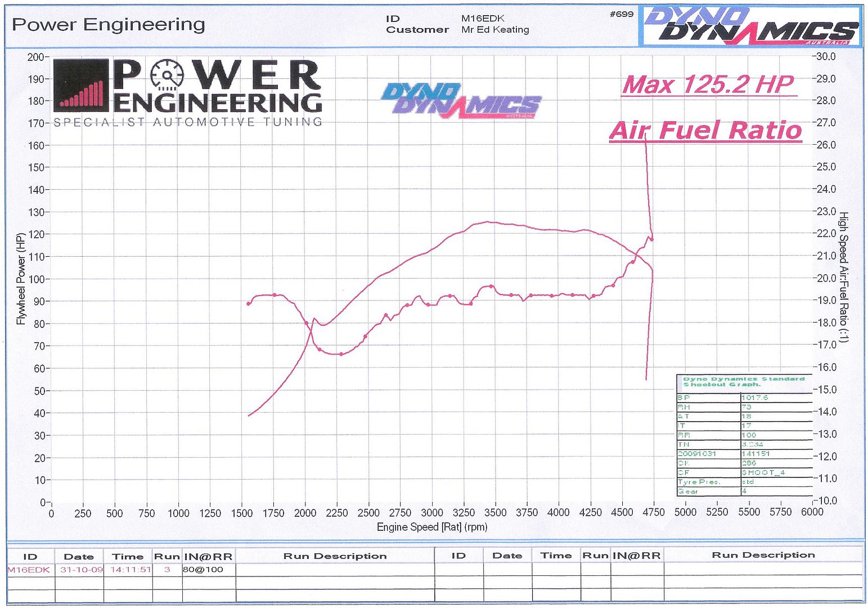Click the 'High Speed Air:Fuel Ratio' axis title
The image size is (868, 608).
843,277
